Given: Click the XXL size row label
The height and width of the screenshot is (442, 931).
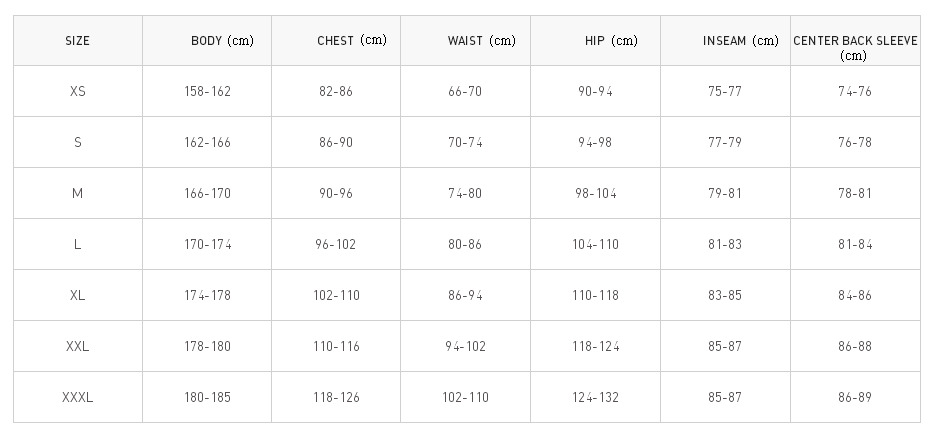Looking at the screenshot, I should 78,347.
